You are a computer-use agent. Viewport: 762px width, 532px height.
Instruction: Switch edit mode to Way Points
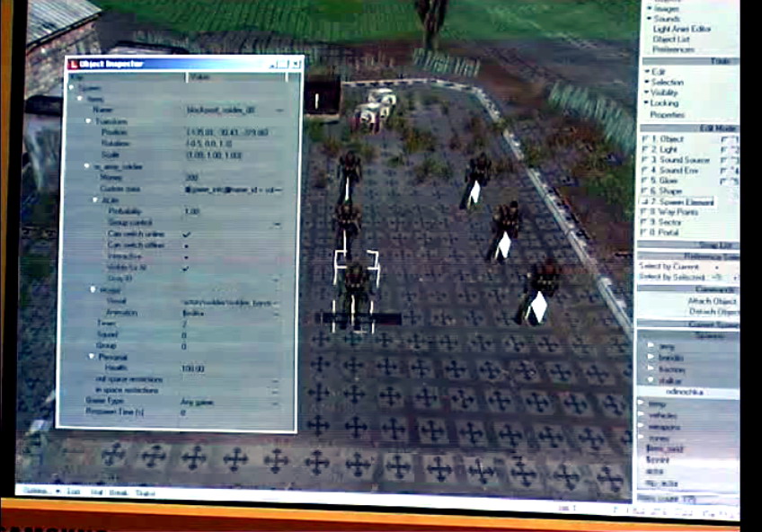click(674, 213)
